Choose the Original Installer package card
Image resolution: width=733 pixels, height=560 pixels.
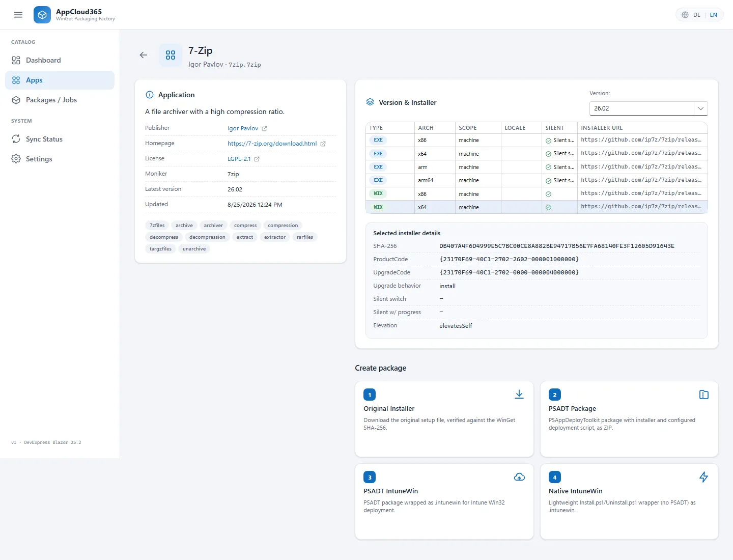coord(444,419)
